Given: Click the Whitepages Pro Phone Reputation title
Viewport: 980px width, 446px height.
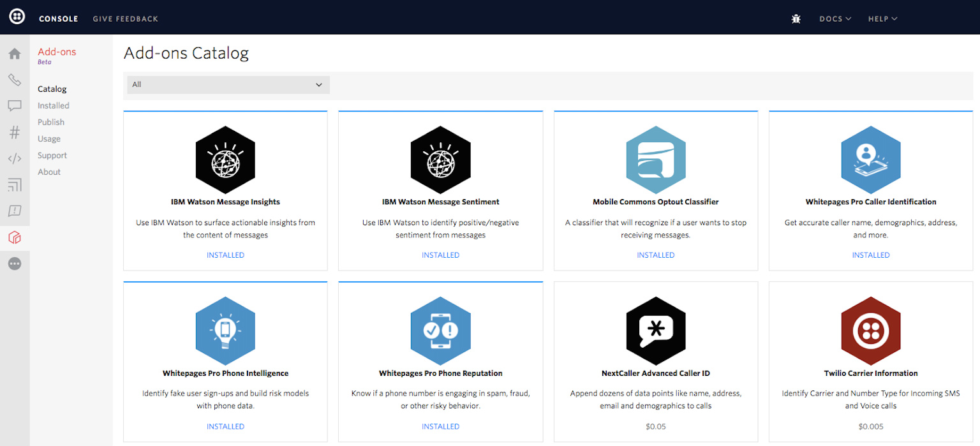Looking at the screenshot, I should pos(441,373).
